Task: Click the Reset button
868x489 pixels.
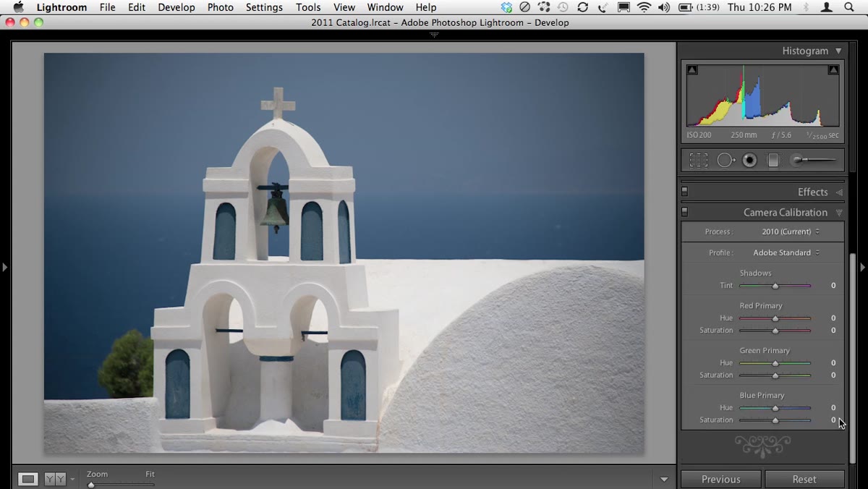Action: (804, 479)
